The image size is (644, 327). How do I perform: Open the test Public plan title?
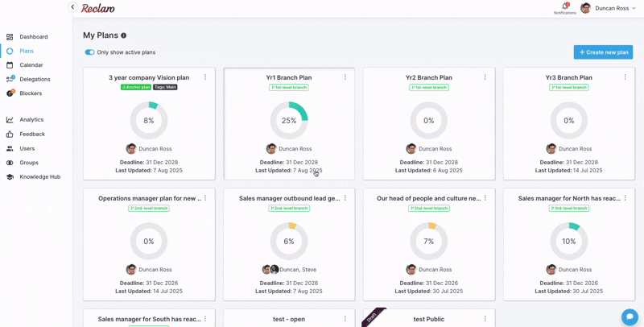[x=429, y=319]
